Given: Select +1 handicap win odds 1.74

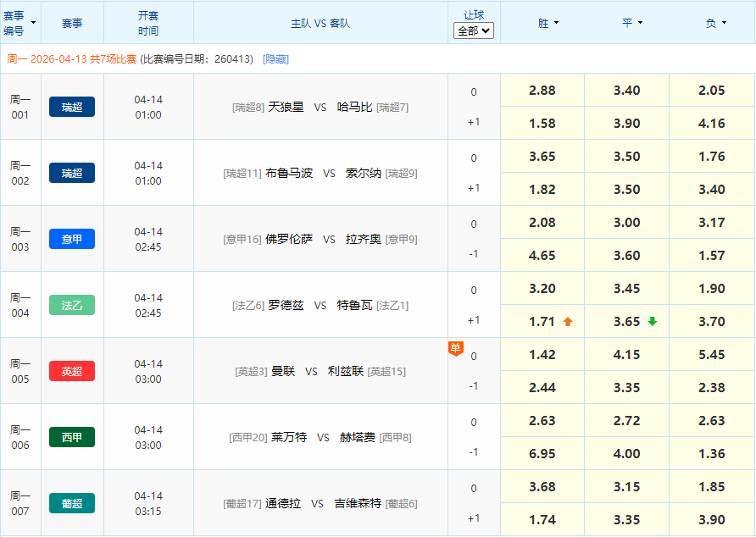Looking at the screenshot, I should coord(542,520).
